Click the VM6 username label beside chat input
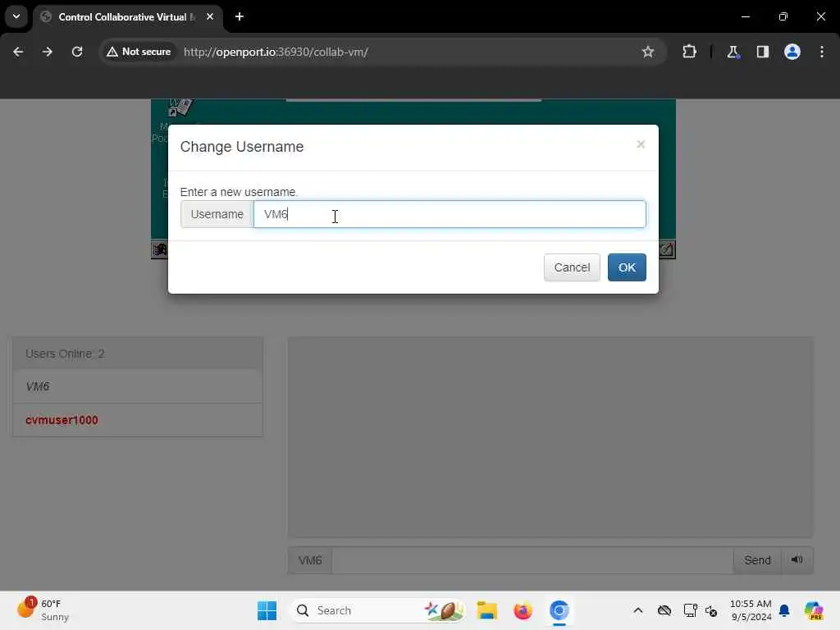This screenshot has width=840, height=630. (309, 560)
